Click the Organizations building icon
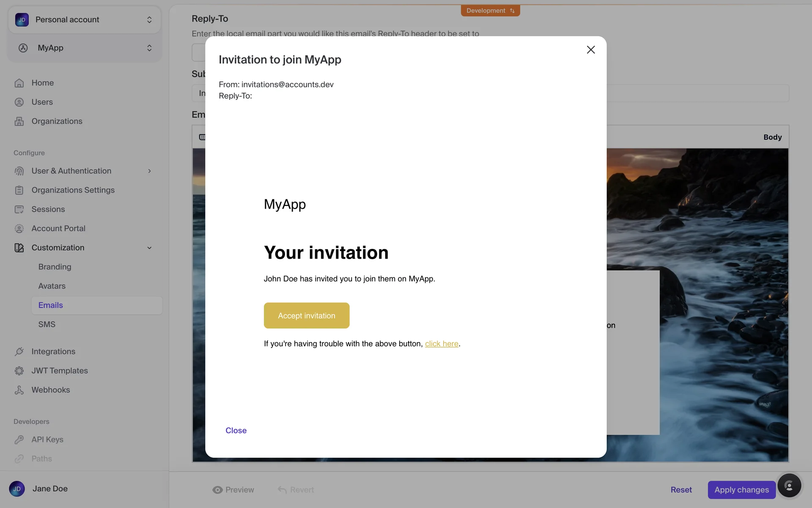Image resolution: width=812 pixels, height=508 pixels. [x=19, y=121]
